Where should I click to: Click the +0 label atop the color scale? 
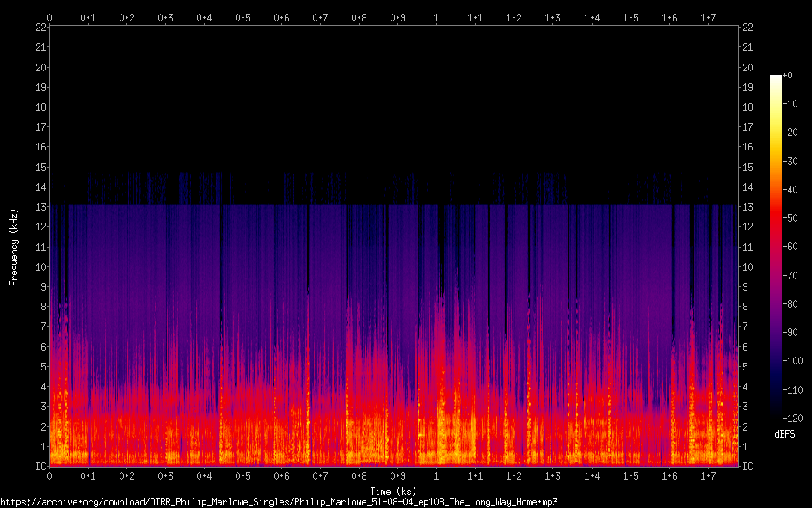[x=789, y=76]
